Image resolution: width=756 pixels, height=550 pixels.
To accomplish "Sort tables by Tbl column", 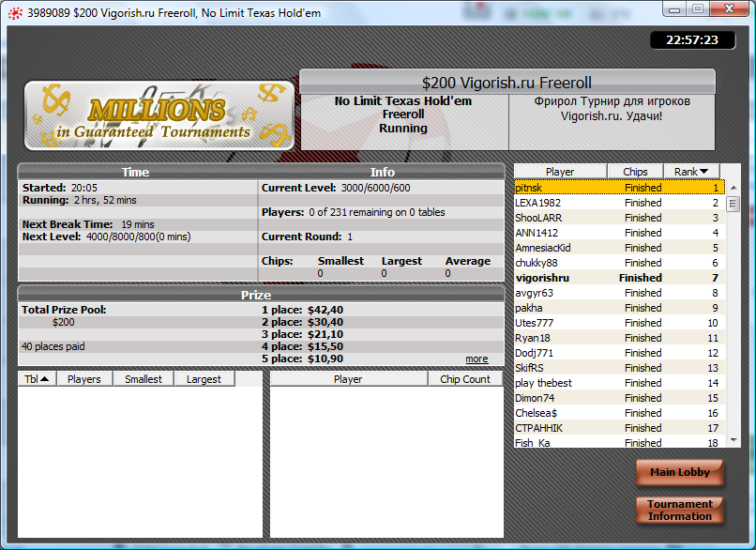I will tap(37, 379).
